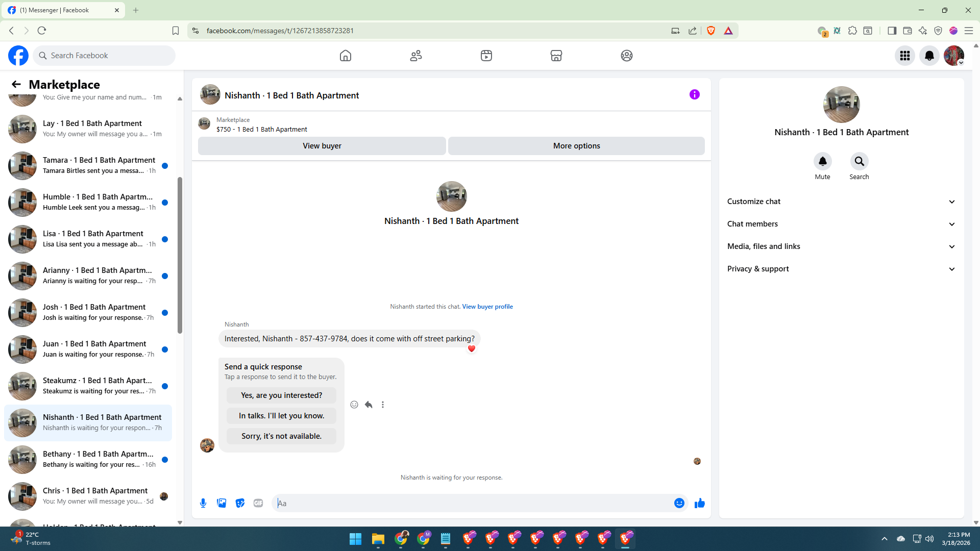980x551 pixels.
Task: Click the voice clip microphone icon
Action: 203,503
